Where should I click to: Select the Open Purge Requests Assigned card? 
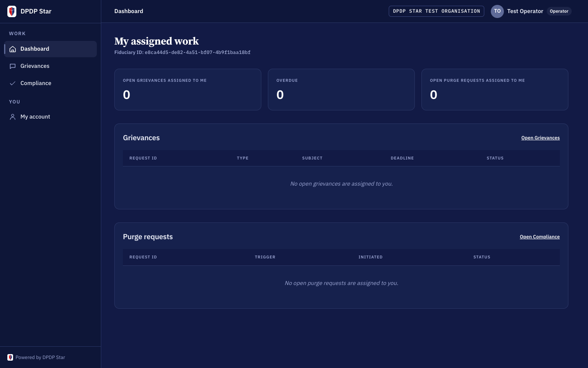pyautogui.click(x=495, y=90)
